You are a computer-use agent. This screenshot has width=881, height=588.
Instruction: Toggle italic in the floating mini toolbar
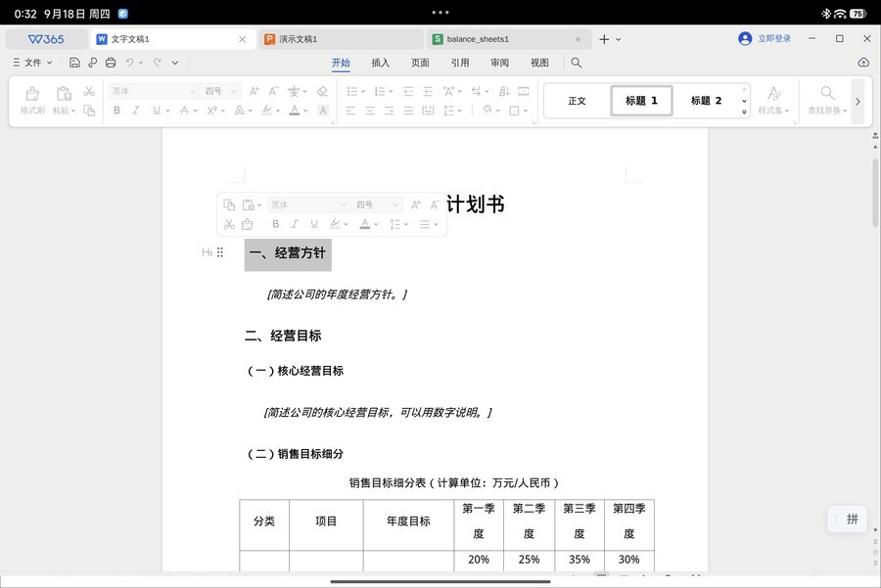point(295,224)
